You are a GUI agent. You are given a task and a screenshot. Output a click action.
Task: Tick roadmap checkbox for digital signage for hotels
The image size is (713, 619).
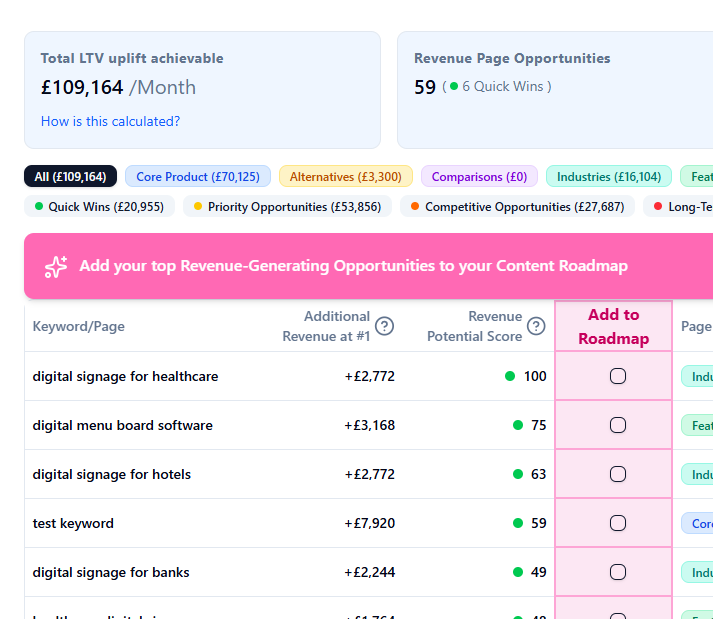pyautogui.click(x=618, y=474)
